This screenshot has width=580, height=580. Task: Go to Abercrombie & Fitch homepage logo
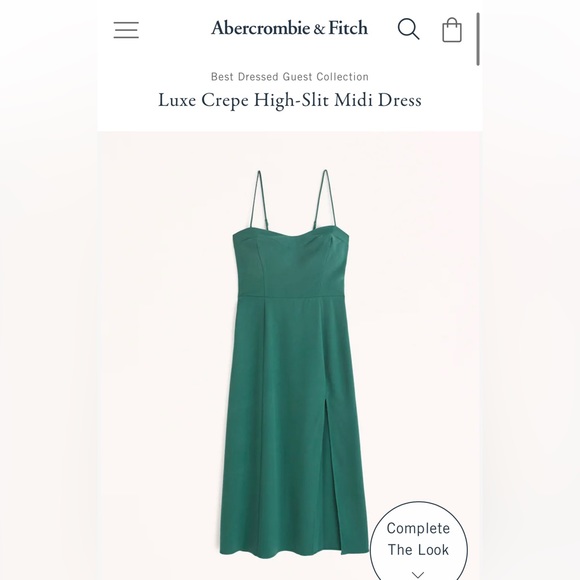(289, 28)
